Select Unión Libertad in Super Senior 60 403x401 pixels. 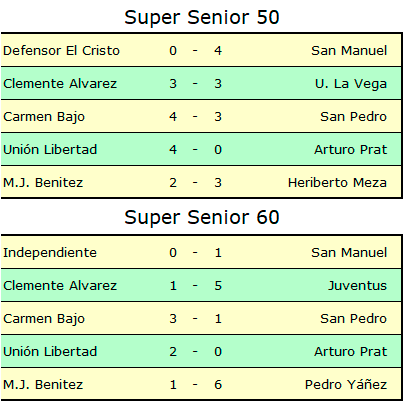pos(50,351)
